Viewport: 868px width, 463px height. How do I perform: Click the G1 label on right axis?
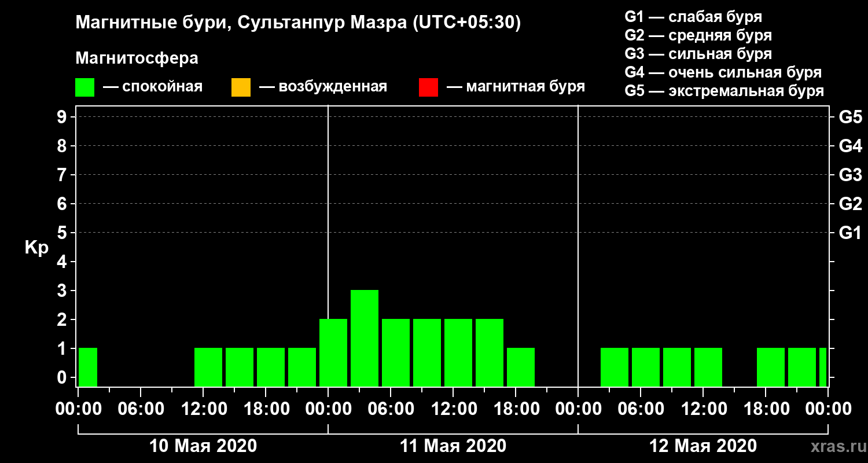851,233
